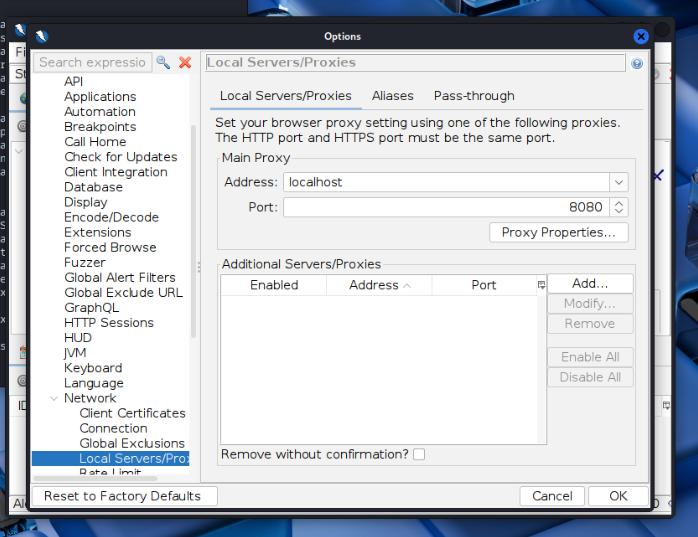Click the Proxy Properties button

pos(558,232)
